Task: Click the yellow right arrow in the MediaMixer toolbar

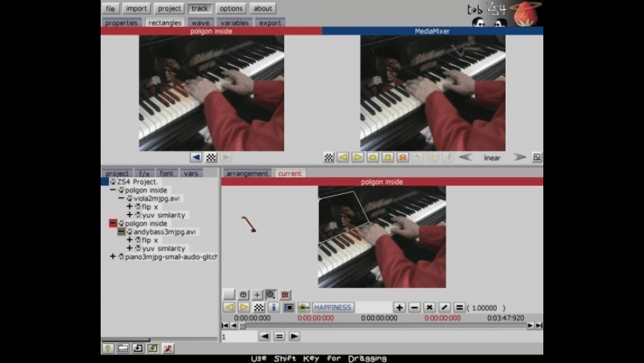Action: click(358, 157)
